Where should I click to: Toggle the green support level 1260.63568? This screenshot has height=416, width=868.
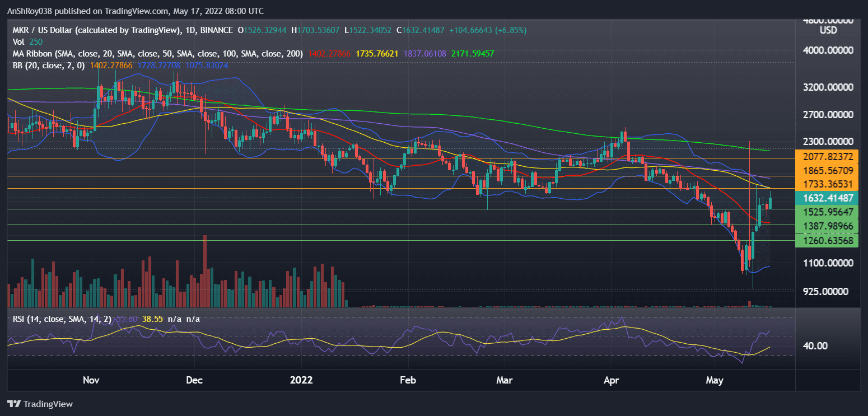point(827,240)
